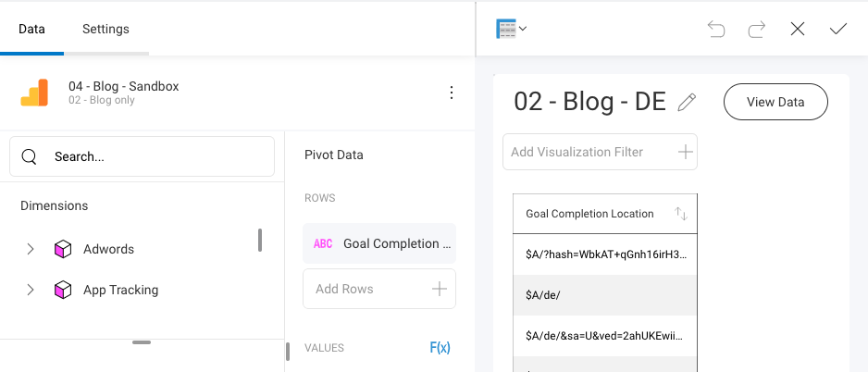Sort the Goal Completion Location column
Viewport: 868px width, 372px height.
pos(681,214)
